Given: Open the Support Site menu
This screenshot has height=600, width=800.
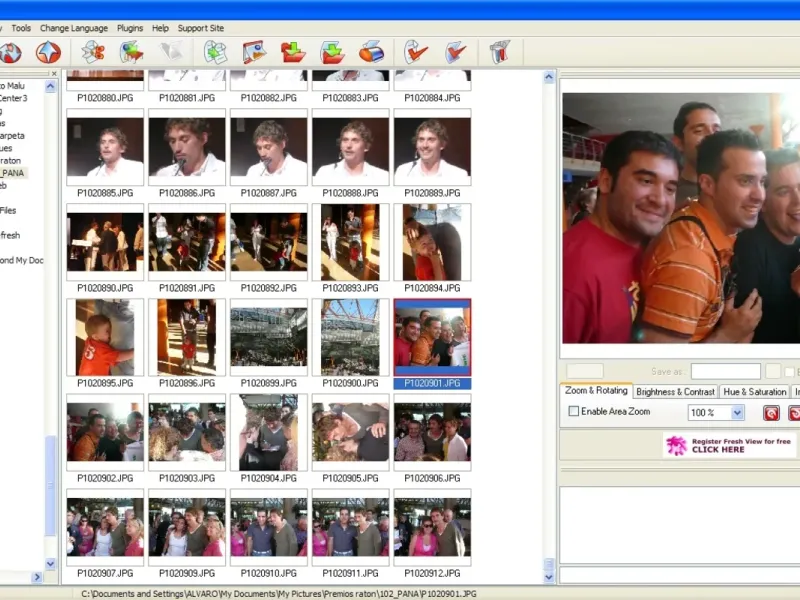Looking at the screenshot, I should coord(201,28).
